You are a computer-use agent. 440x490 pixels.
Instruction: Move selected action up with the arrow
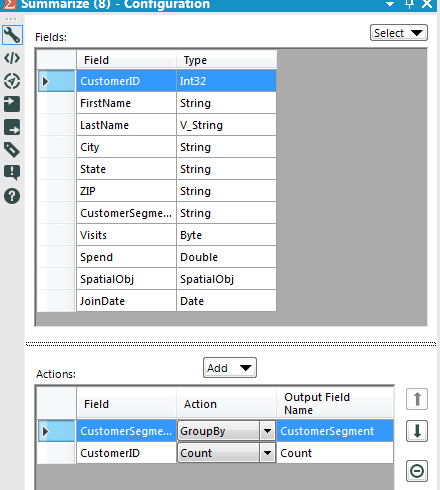tap(417, 399)
